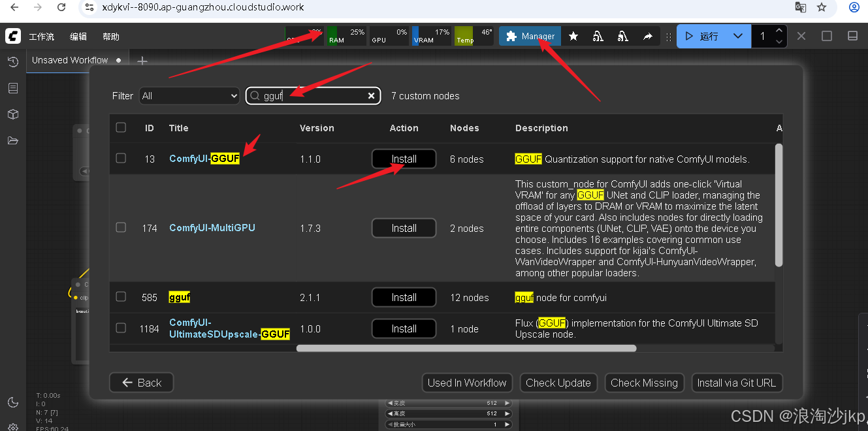Open the node library sidebar icon
868x431 pixels.
pyautogui.click(x=12, y=88)
